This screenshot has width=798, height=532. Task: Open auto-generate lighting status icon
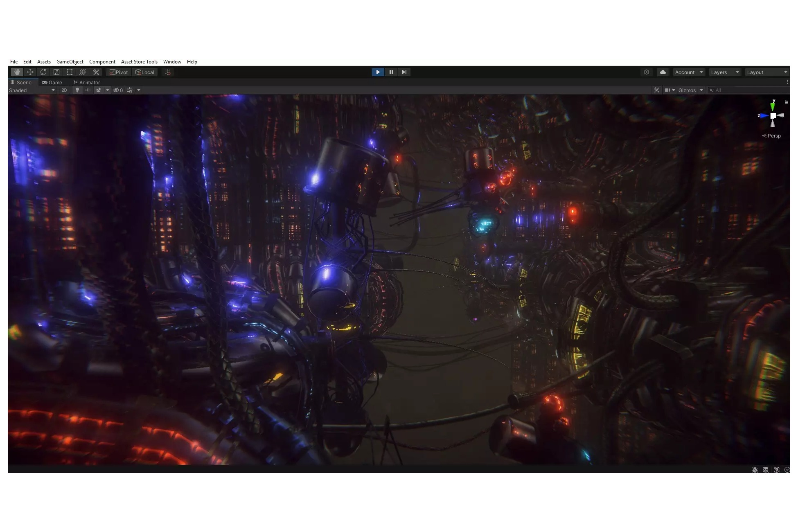click(x=776, y=470)
